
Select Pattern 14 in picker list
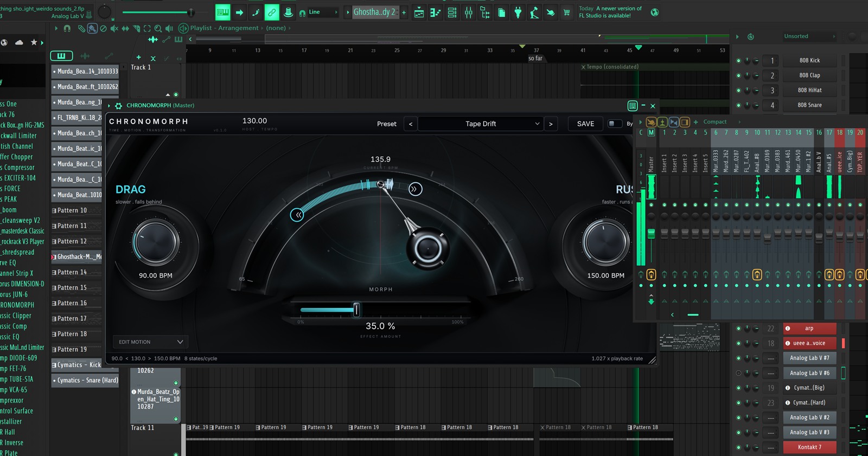pyautogui.click(x=76, y=272)
